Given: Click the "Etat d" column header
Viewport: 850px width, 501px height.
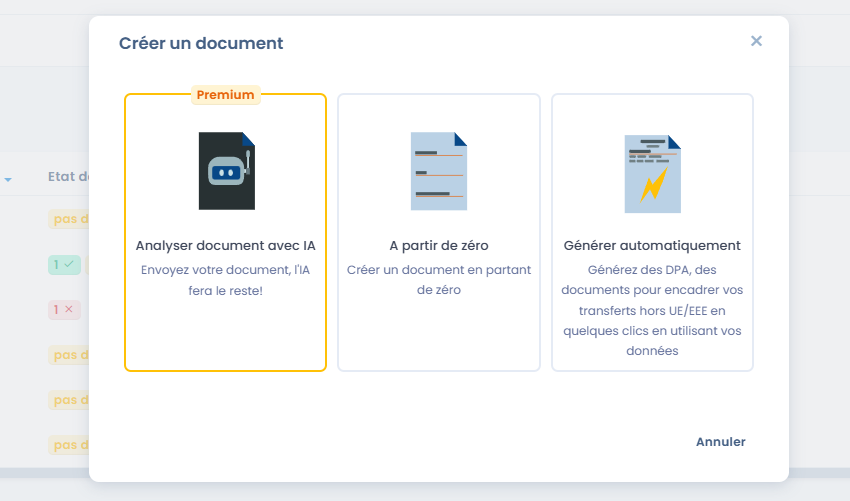Looking at the screenshot, I should tap(68, 177).
